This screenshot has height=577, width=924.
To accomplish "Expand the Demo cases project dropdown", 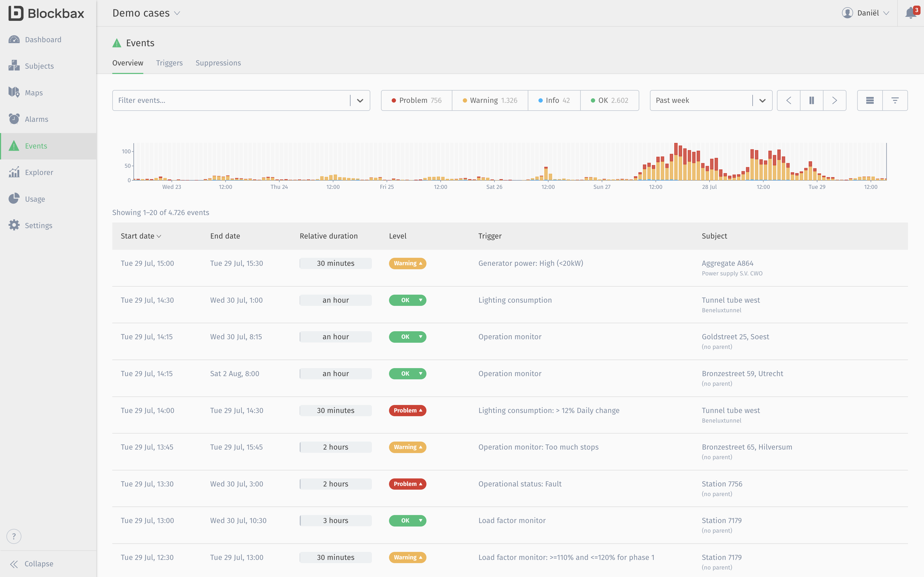I will (146, 13).
